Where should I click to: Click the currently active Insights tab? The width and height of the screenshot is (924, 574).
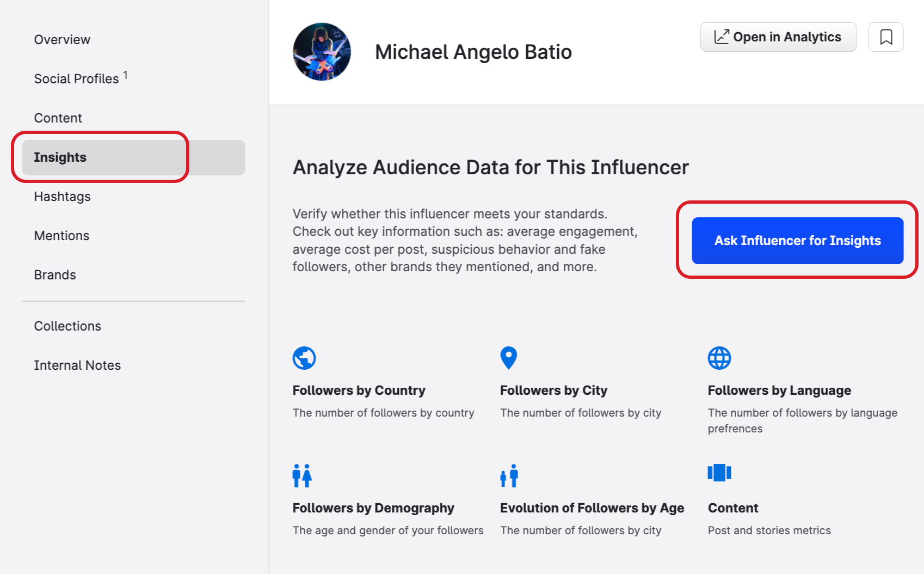tap(60, 157)
